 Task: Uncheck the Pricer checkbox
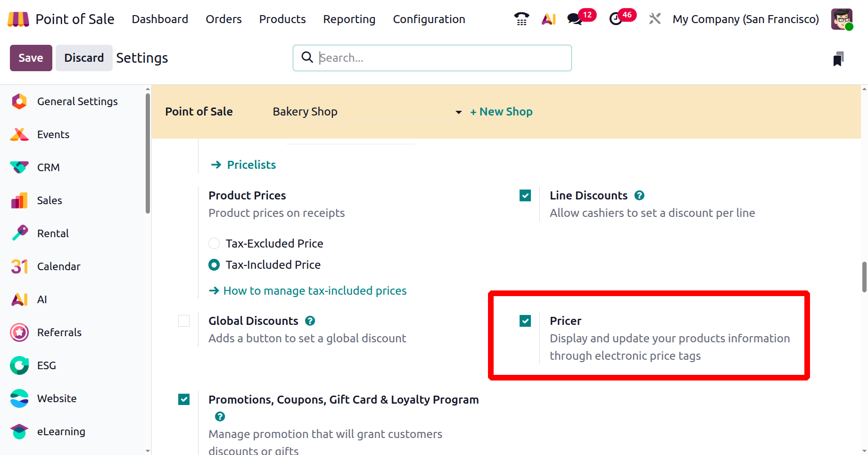pyautogui.click(x=525, y=321)
